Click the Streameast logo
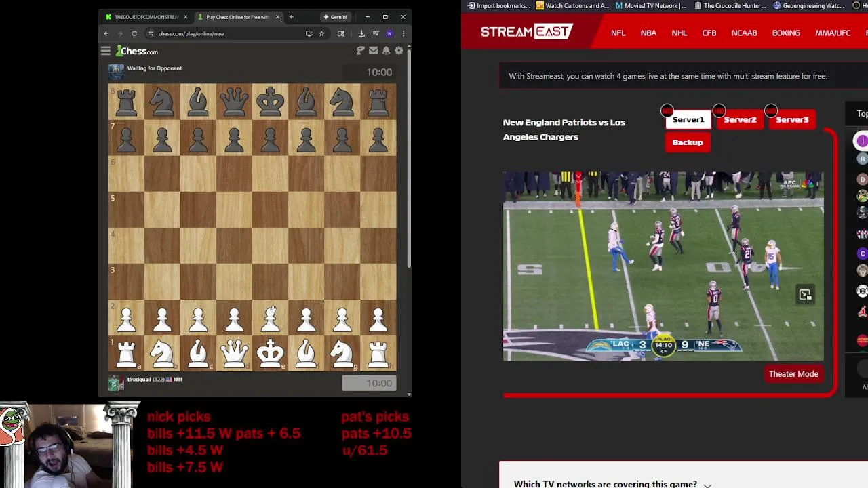 point(527,31)
